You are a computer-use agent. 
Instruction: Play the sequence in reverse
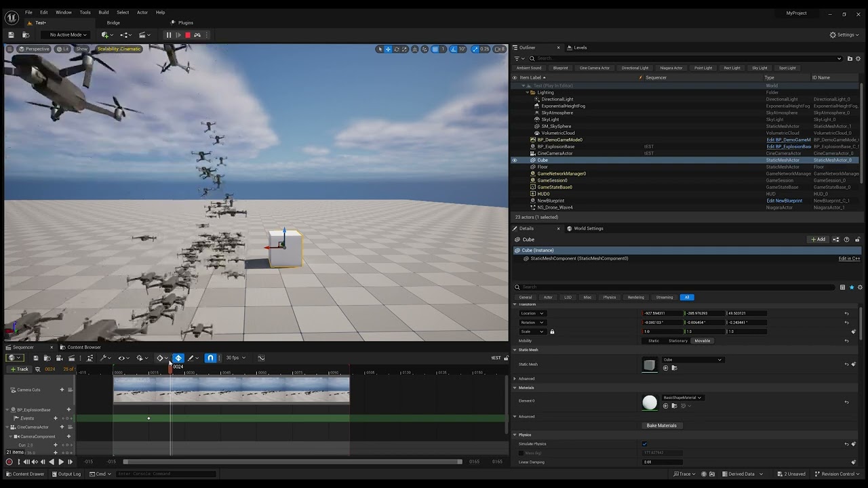point(52,462)
